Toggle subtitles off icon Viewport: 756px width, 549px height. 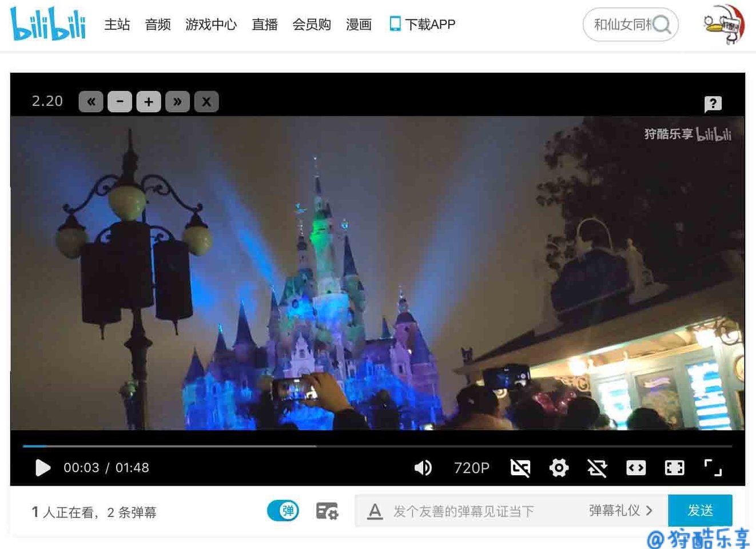pyautogui.click(x=520, y=468)
